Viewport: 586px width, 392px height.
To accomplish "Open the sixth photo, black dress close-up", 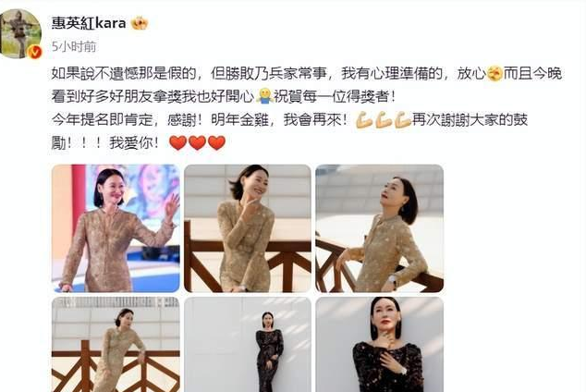I will 379,344.
